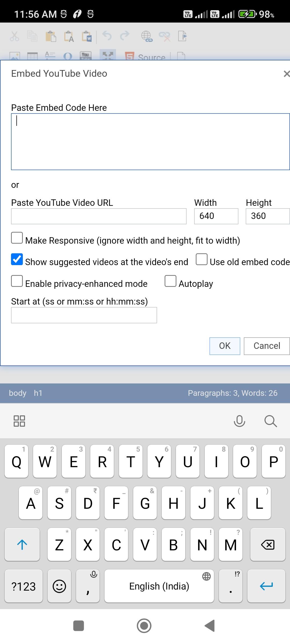Open the keyboard grid menu icon
The height and width of the screenshot is (644, 290).
[x=19, y=421]
